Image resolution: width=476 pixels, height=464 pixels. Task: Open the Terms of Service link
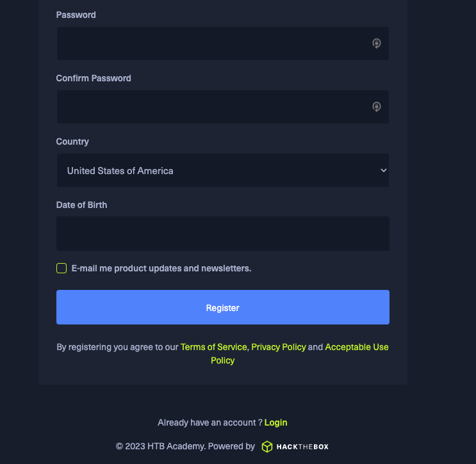click(213, 347)
